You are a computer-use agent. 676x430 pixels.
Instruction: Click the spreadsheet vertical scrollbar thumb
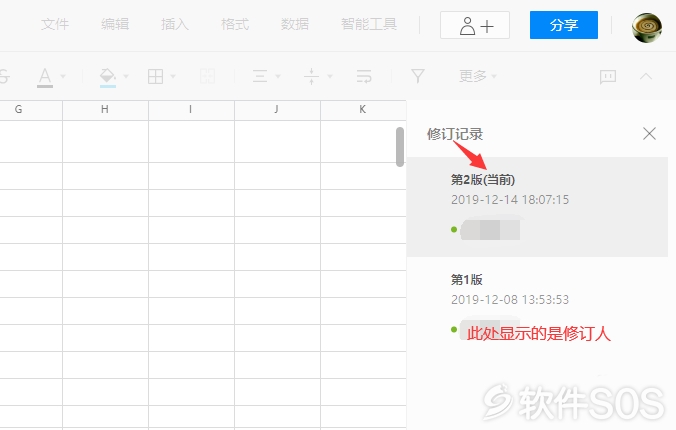[400, 147]
